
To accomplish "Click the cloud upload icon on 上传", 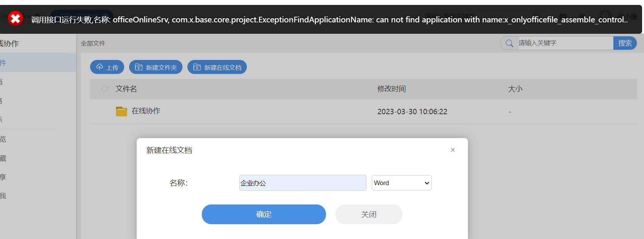I will 100,67.
